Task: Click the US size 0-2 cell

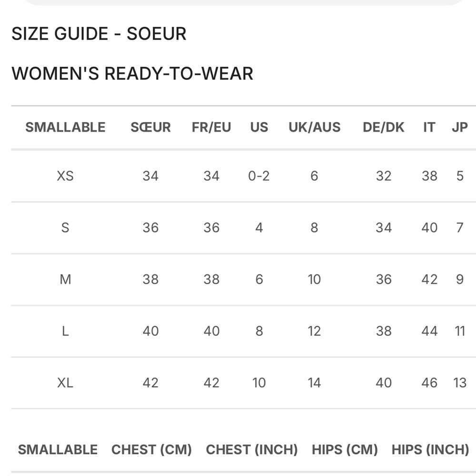Action: pyautogui.click(x=259, y=176)
